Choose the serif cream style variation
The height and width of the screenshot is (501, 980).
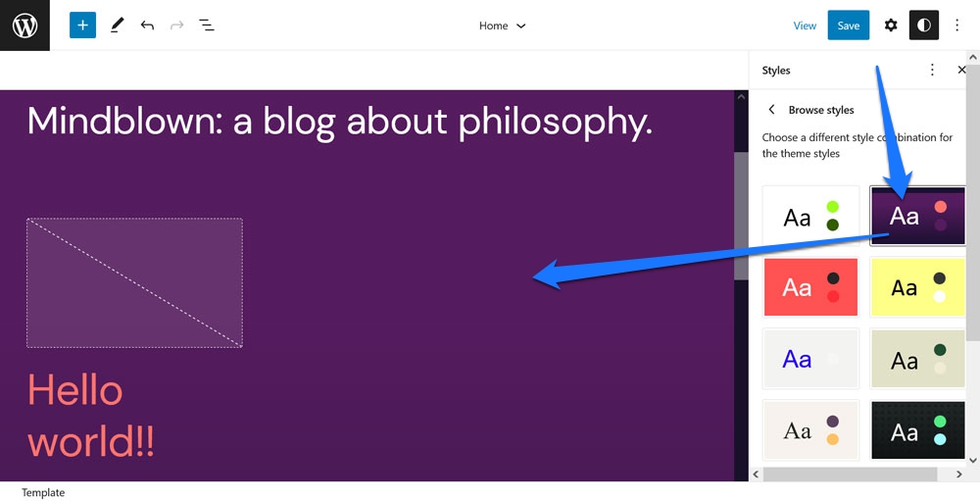point(810,430)
